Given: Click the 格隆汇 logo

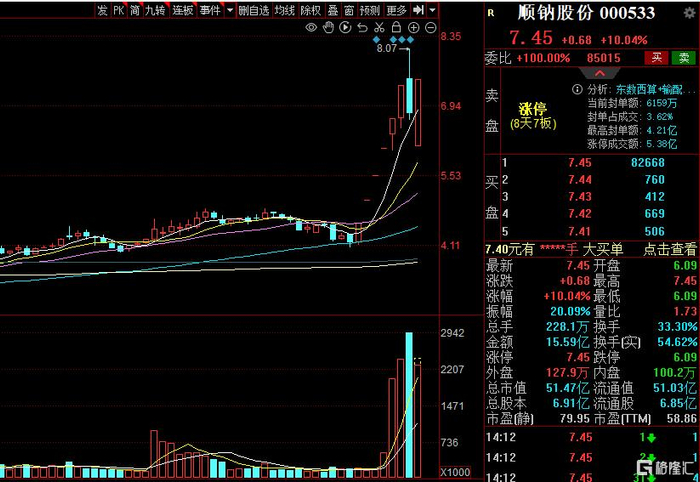Looking at the screenshot, I should pyautogui.click(x=666, y=468).
